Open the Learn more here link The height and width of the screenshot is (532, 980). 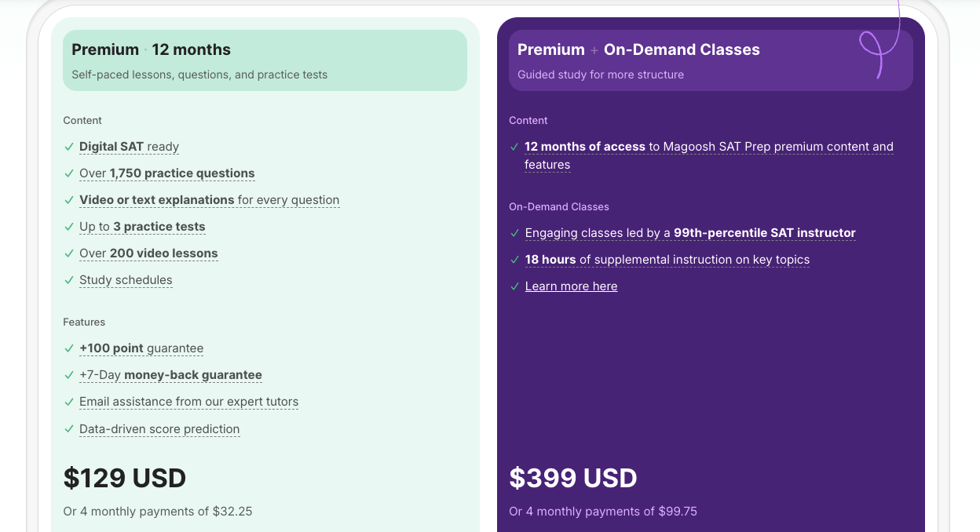(x=571, y=286)
